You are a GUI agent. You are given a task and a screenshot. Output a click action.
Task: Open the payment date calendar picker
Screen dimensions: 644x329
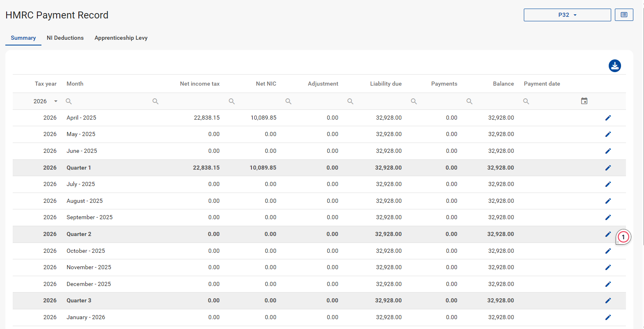584,101
